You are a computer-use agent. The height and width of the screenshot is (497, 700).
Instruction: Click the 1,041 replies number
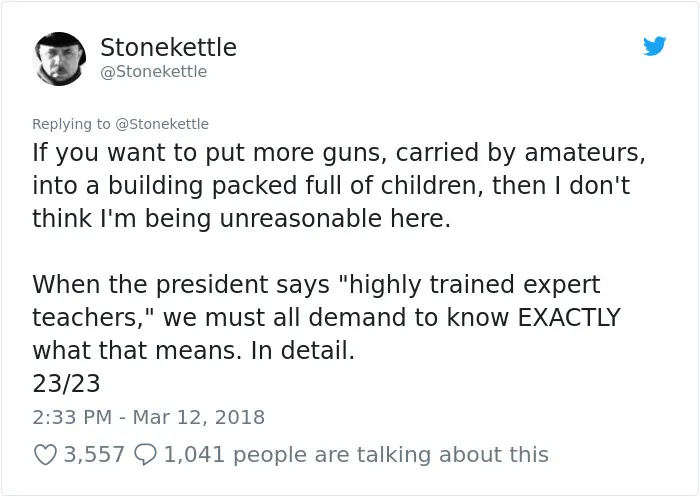click(x=194, y=455)
